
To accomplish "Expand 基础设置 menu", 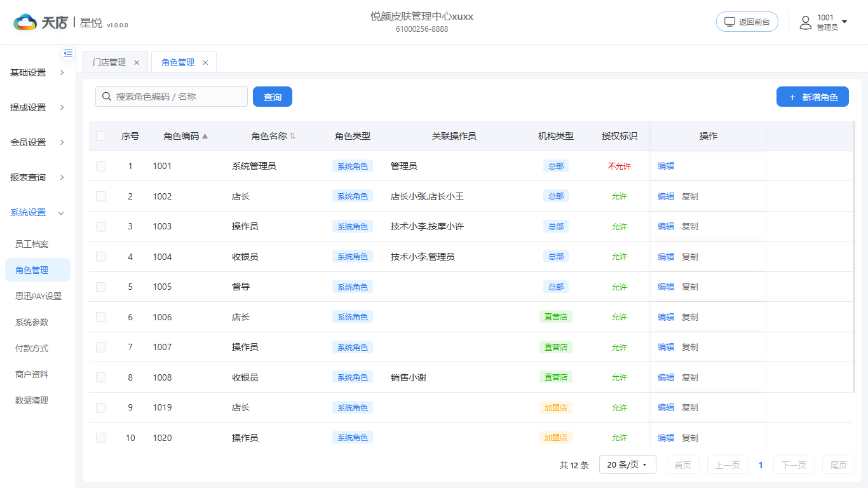I will [38, 72].
